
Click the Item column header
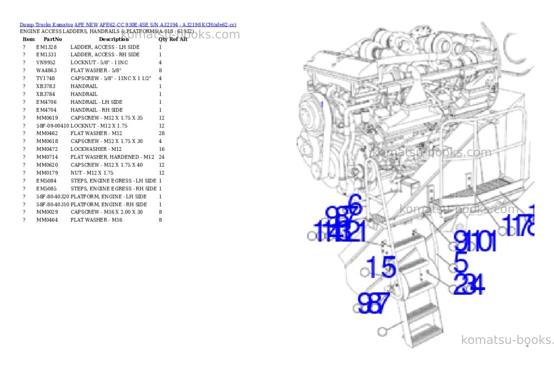tap(29, 39)
